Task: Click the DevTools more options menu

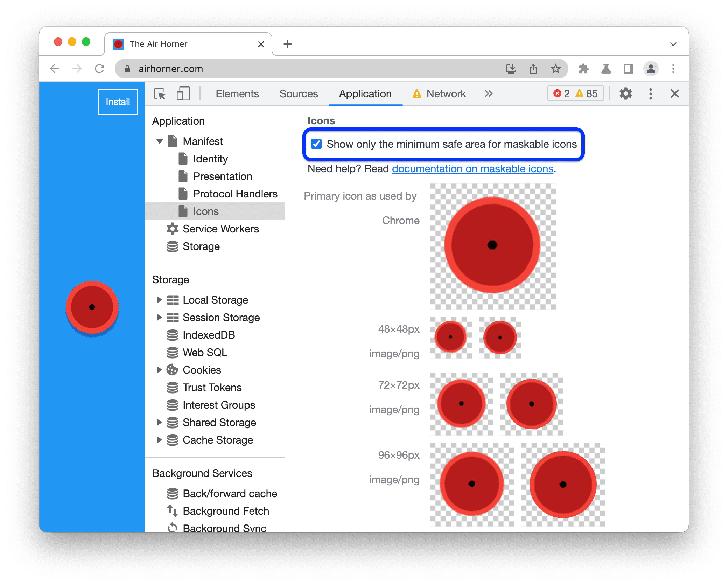Action: point(652,93)
